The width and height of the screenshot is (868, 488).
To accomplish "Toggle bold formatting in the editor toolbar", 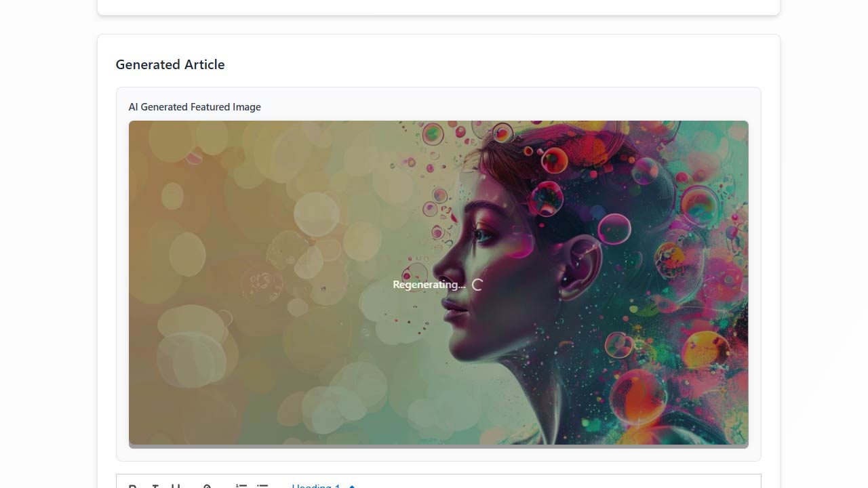I will pos(133,485).
